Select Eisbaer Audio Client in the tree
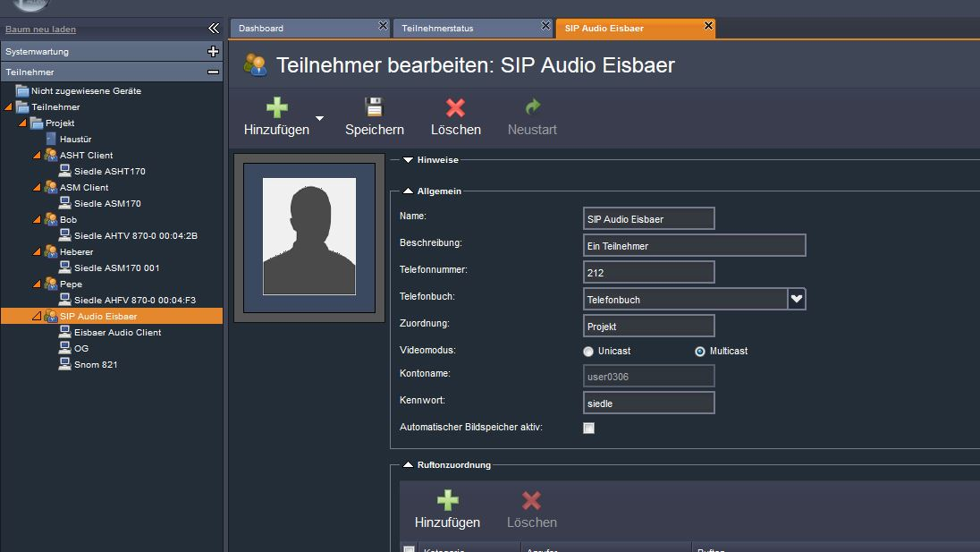980x552 pixels. [x=117, y=332]
